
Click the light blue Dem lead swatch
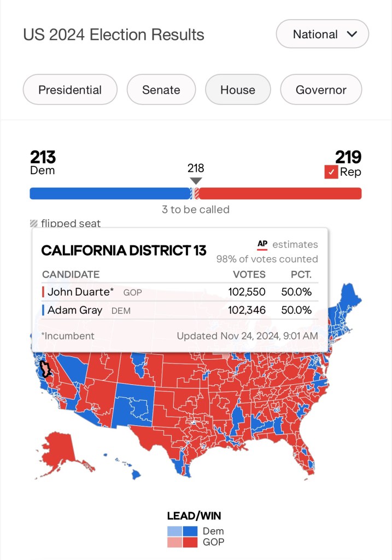click(x=174, y=531)
